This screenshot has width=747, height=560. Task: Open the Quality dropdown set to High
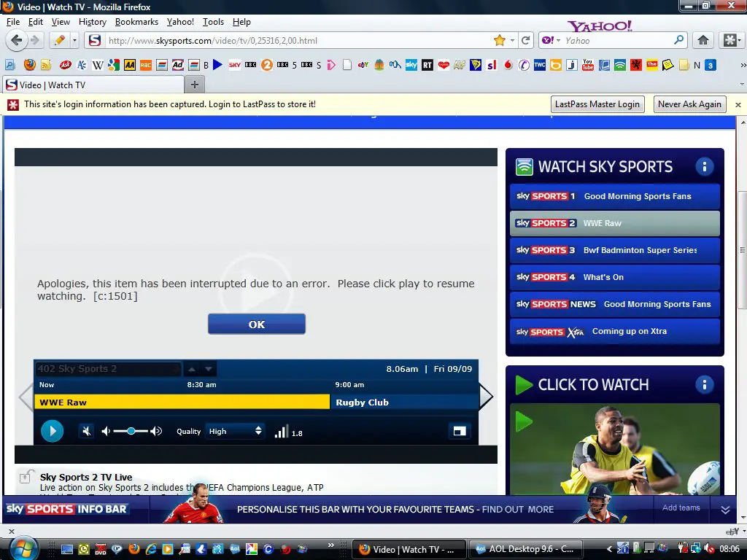click(x=235, y=431)
